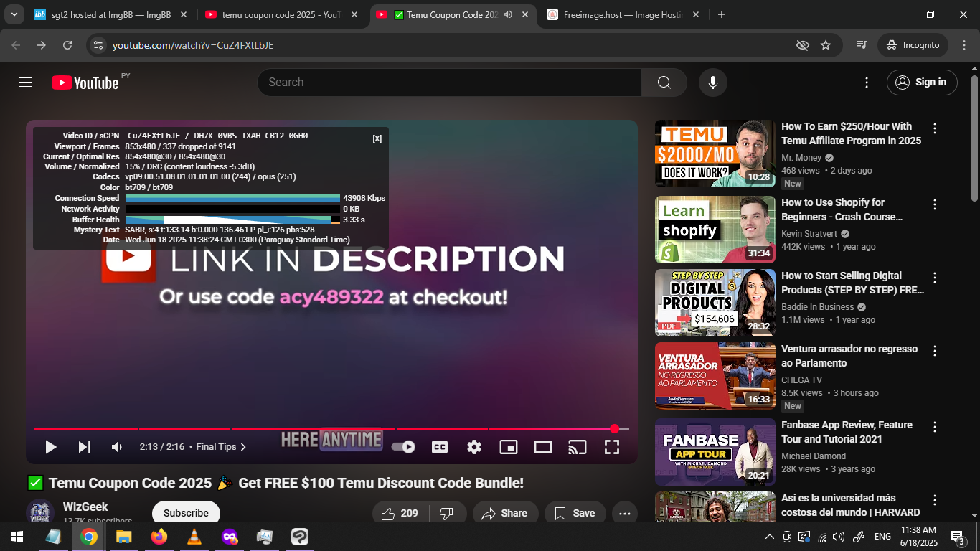Open the Temu Affiliate Program video thumbnail
This screenshot has height=551, width=980.
715,154
